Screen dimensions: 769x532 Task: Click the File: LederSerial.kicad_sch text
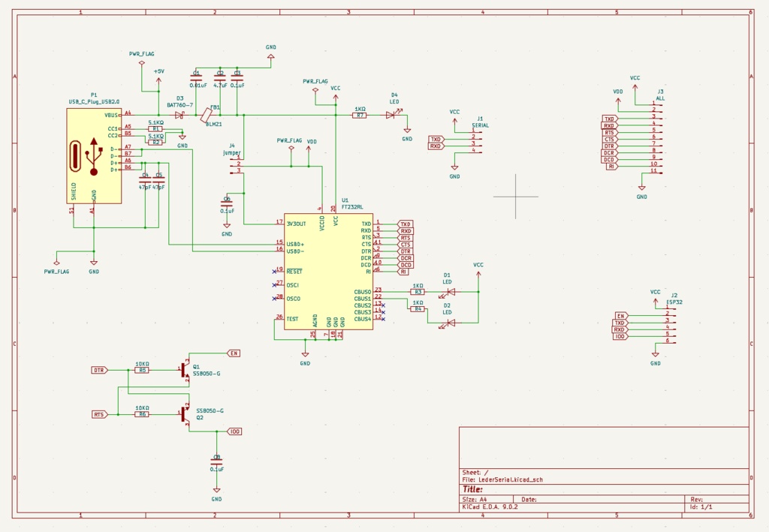click(x=505, y=479)
